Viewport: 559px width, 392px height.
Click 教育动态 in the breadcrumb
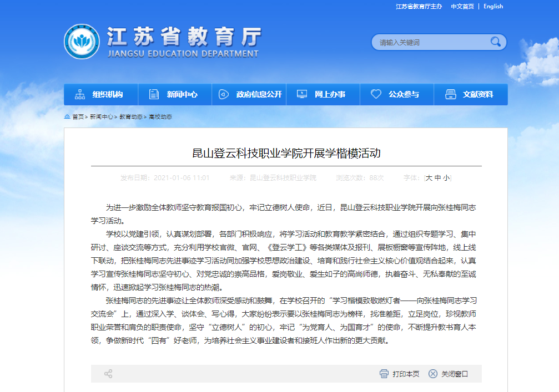[x=131, y=117]
